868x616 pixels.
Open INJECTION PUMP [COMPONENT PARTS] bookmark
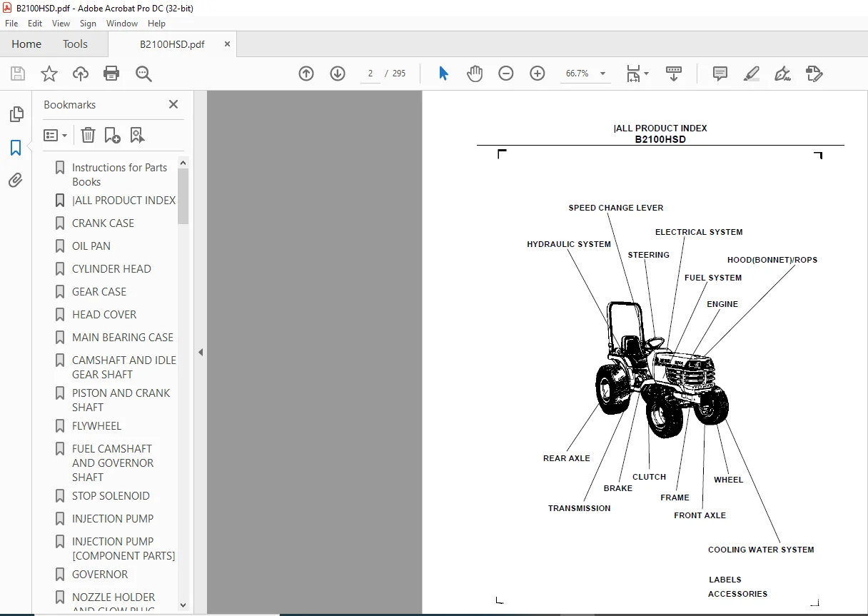point(123,548)
